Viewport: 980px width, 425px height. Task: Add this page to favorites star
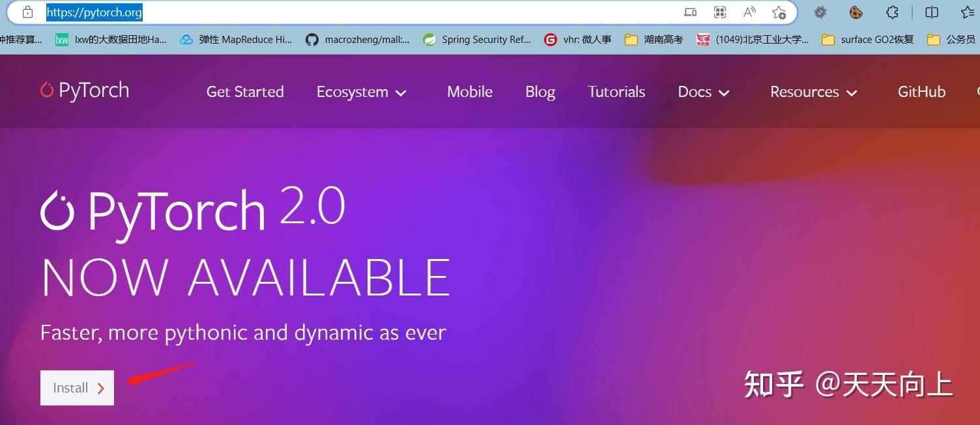point(779,12)
